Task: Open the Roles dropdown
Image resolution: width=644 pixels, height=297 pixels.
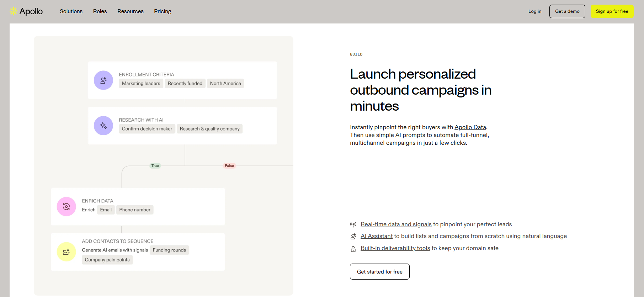Action: [x=100, y=11]
